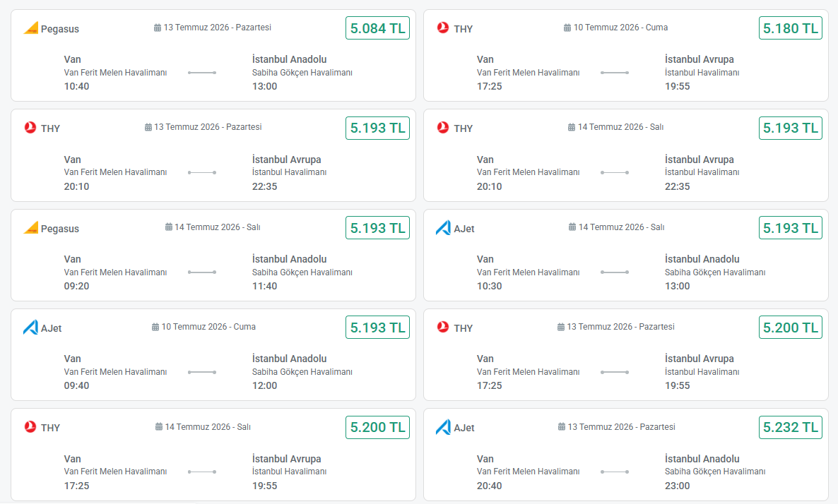
Task: Open the THY 20:10 flight card on 14 Temmuz
Action: (x=626, y=155)
